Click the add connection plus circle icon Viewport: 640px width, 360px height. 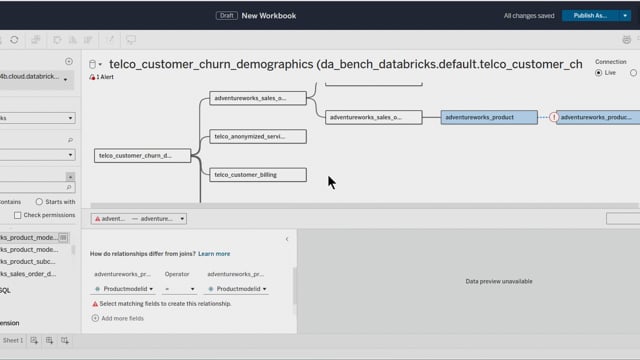pos(69,61)
